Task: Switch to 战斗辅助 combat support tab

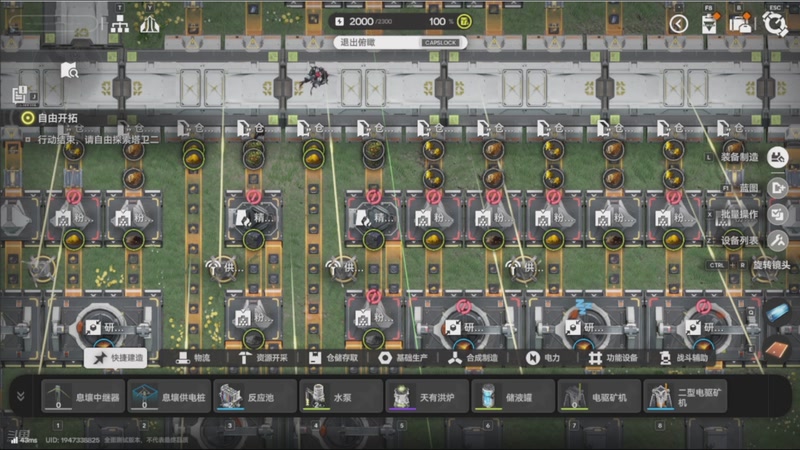Action: (683, 358)
